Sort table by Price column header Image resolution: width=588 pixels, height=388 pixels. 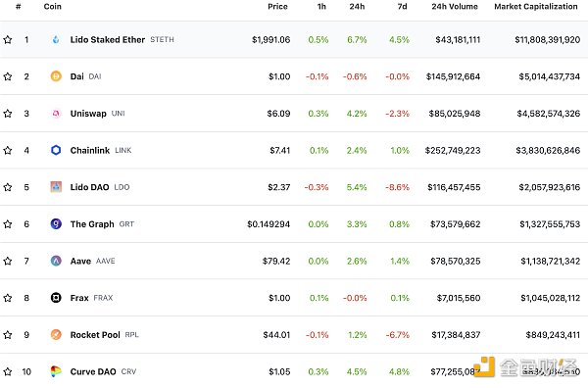pos(277,7)
